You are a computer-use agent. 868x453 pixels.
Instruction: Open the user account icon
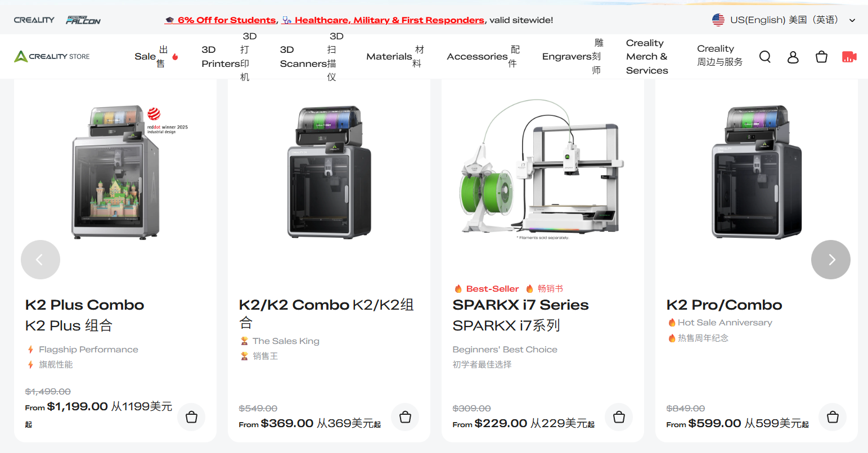[x=793, y=57]
